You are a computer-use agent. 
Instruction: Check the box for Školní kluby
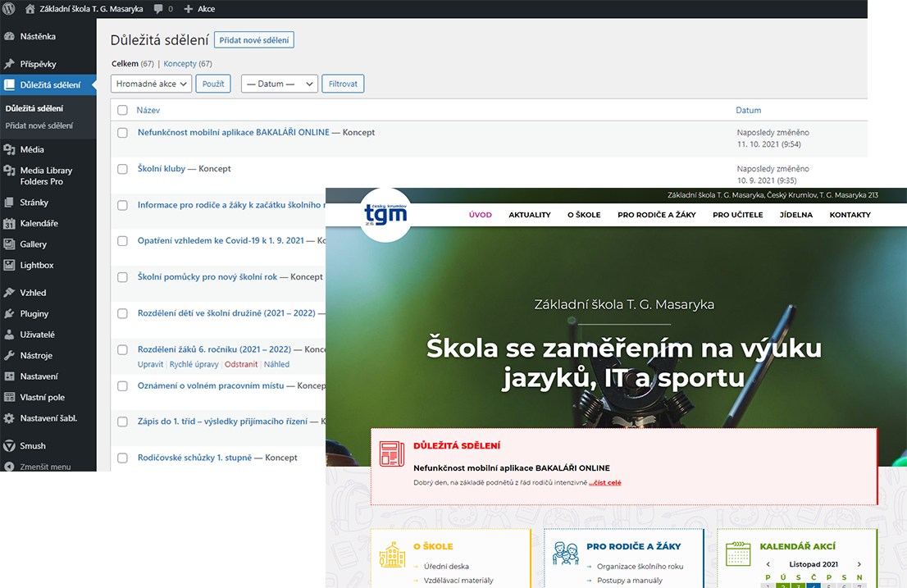pos(122,169)
